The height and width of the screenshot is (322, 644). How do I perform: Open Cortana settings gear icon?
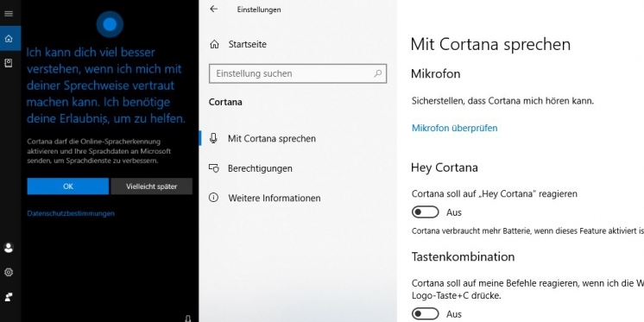point(9,272)
